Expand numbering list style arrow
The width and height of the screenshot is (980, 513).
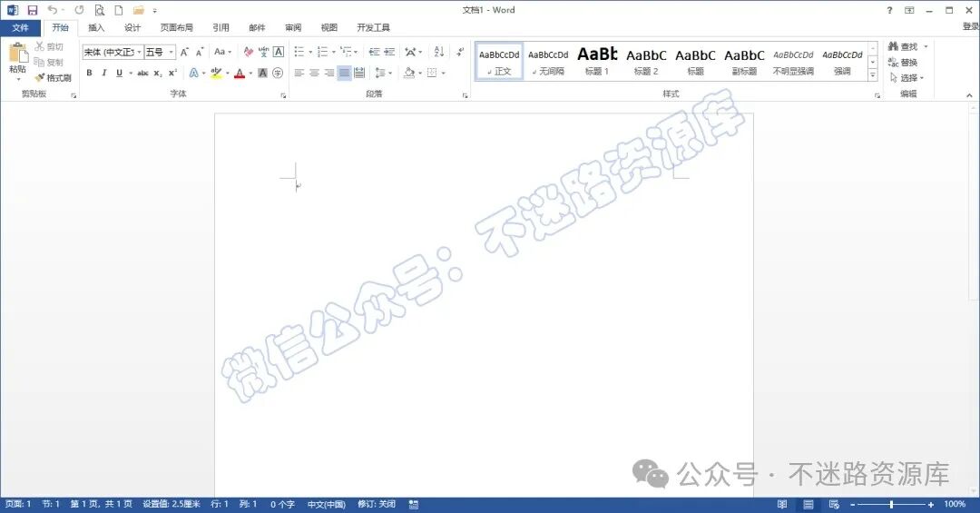[x=333, y=52]
